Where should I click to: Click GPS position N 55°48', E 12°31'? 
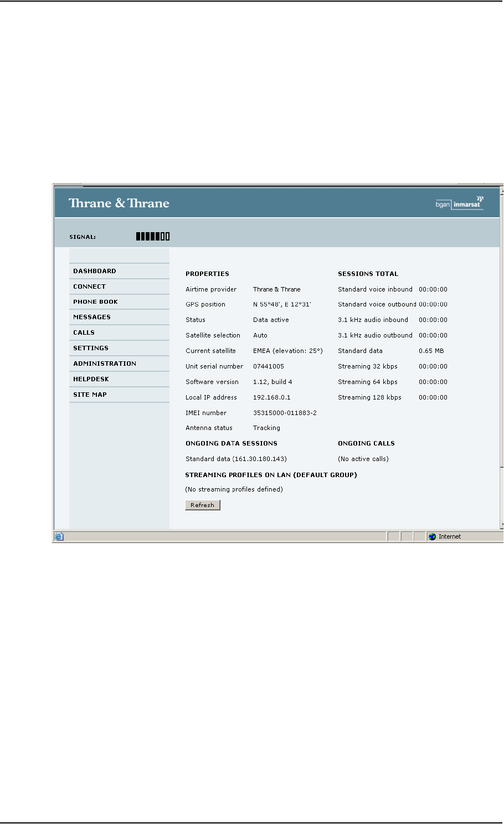point(282,304)
